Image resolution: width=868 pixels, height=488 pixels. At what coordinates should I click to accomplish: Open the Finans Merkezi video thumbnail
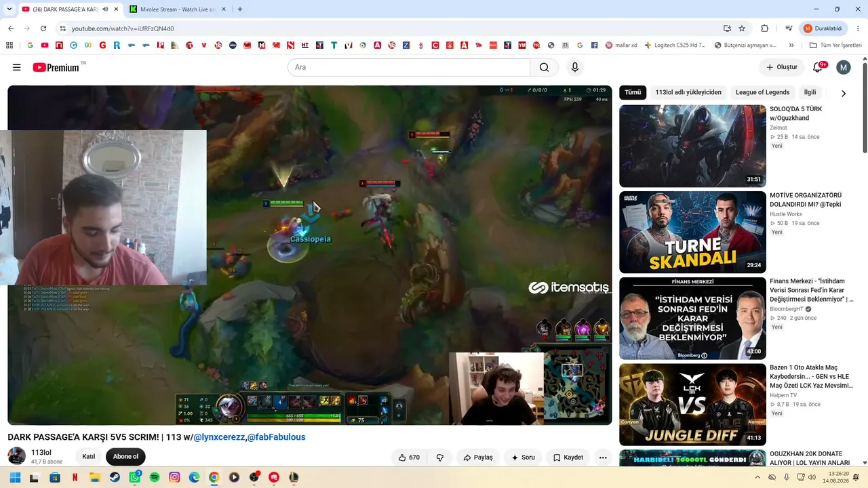[x=692, y=319]
